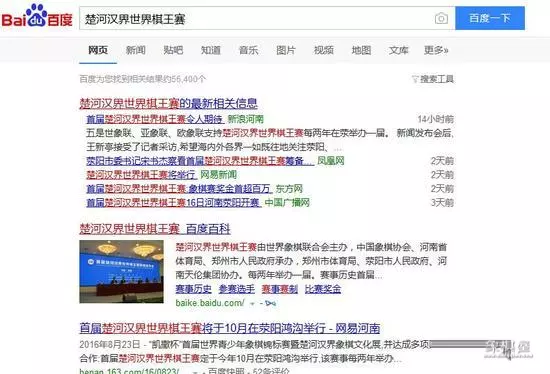This screenshot has height=374, width=550.
Task: Open the 参赛选手 sublink
Action: 237,289
